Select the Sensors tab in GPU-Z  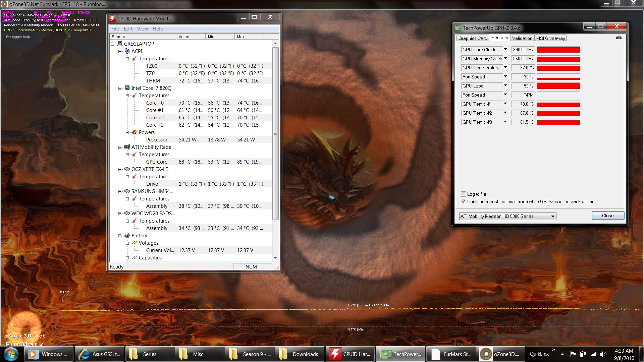tap(499, 38)
